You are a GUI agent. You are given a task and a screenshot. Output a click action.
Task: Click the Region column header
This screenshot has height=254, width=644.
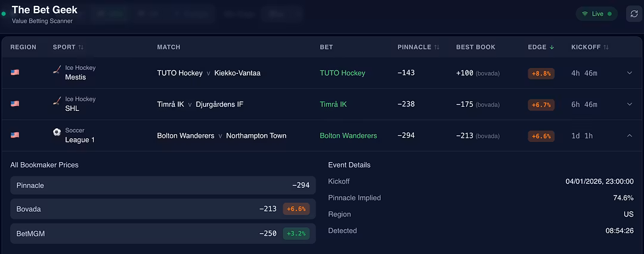(x=23, y=47)
